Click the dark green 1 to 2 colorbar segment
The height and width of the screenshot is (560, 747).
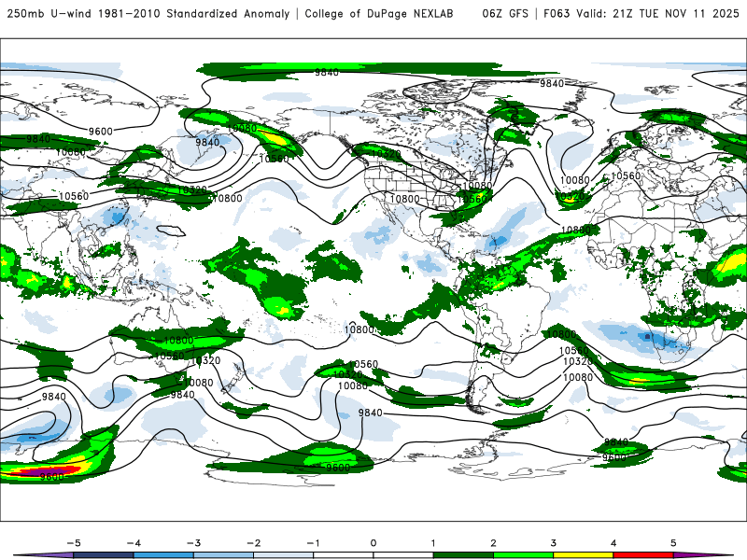(463, 555)
